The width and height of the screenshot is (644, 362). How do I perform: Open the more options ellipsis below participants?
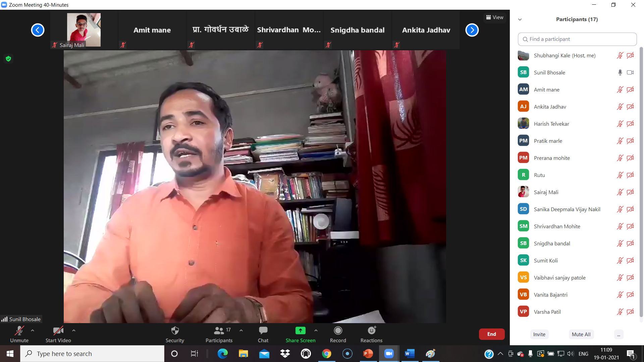[x=619, y=335]
